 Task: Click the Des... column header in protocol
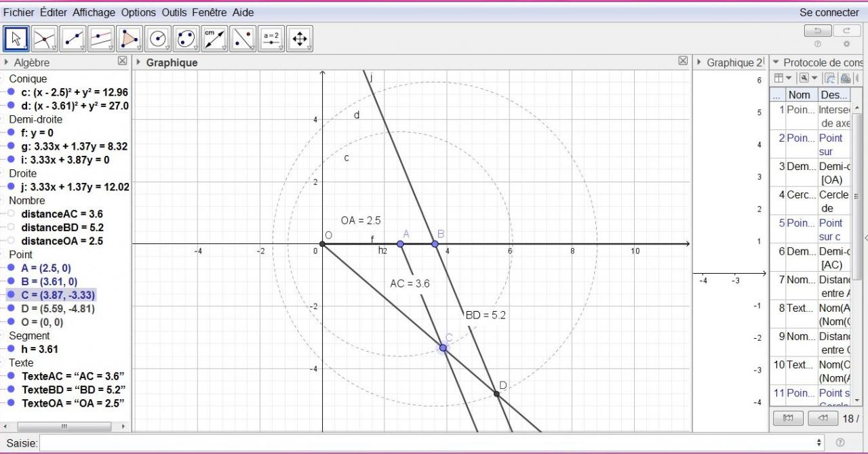[834, 95]
